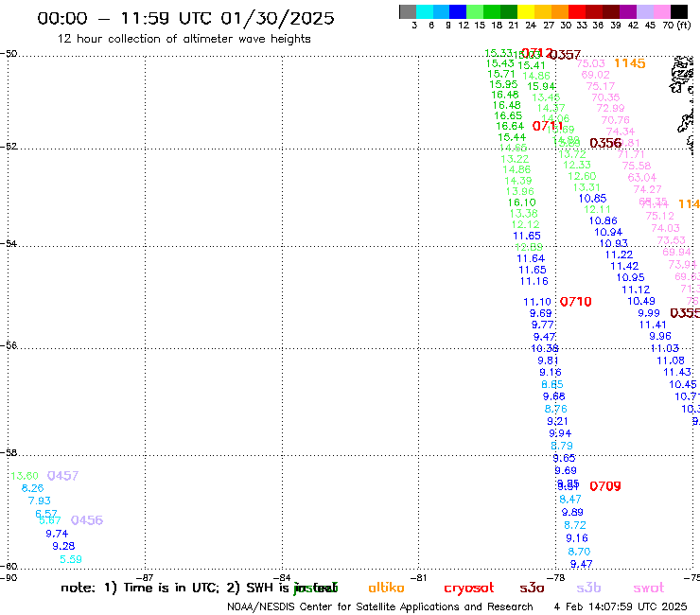The width and height of the screenshot is (700, 615).
Task: Click the swot satellite legend label
Action: point(649,588)
